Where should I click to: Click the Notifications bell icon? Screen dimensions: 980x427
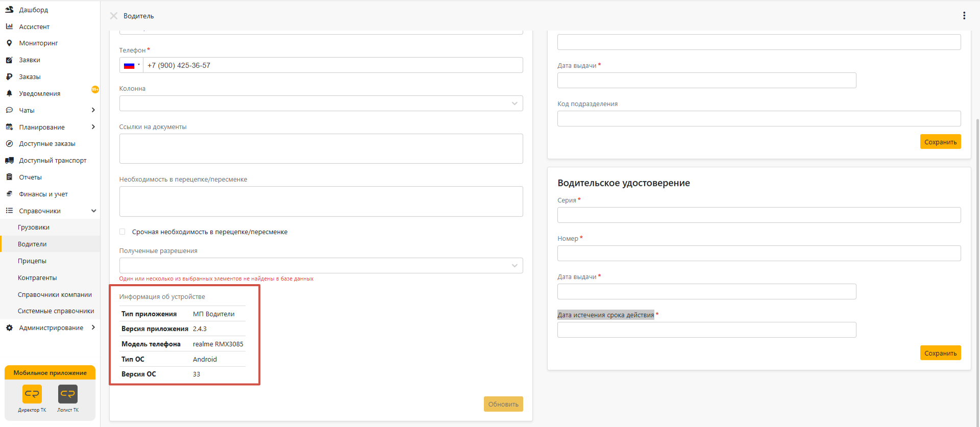9,94
